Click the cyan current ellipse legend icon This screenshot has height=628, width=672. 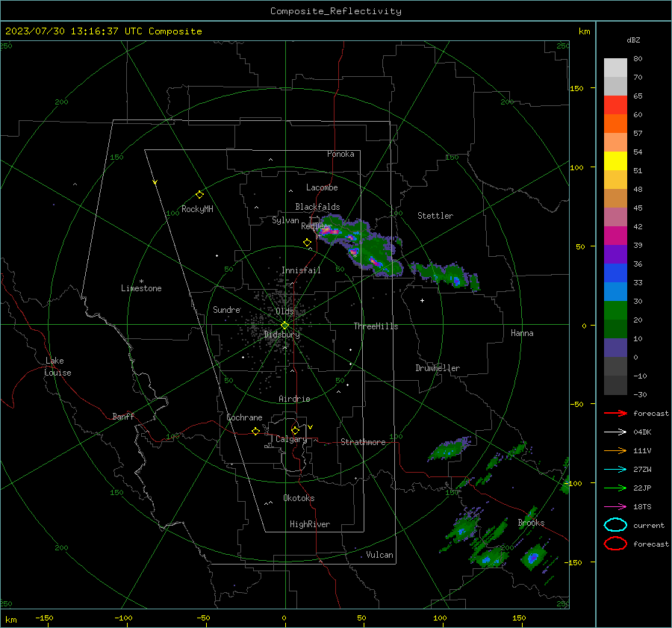[x=615, y=525]
